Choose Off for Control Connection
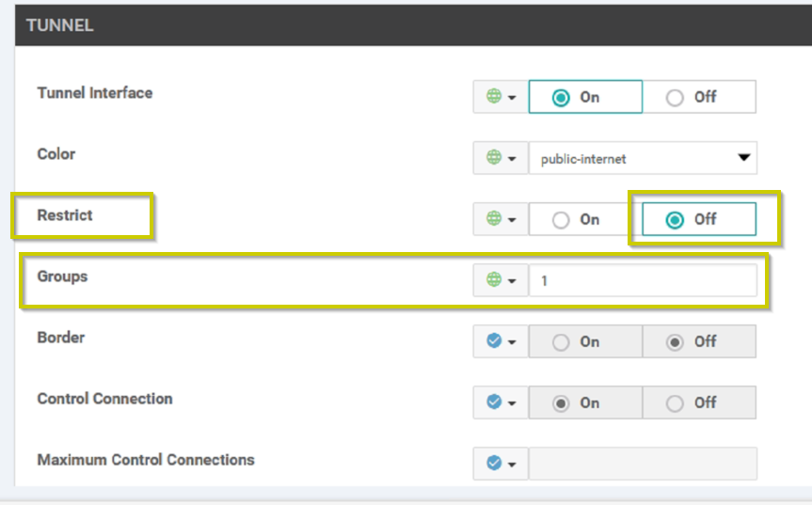The image size is (812, 505). point(699,402)
